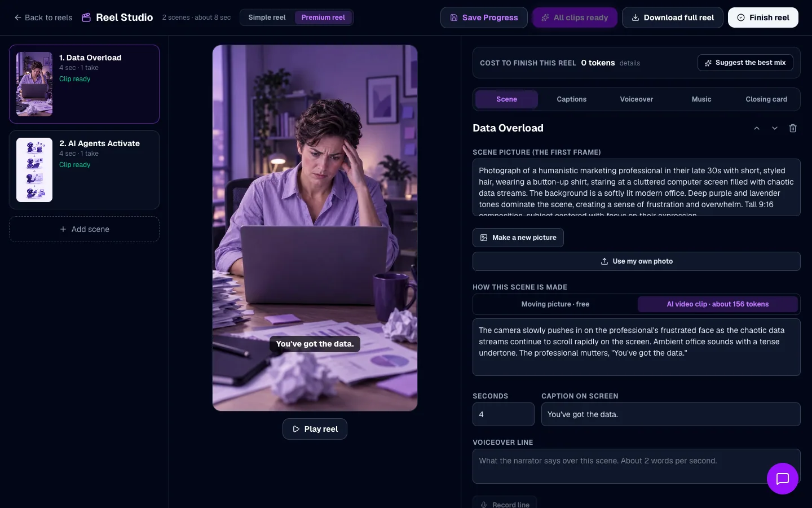This screenshot has height=508, width=812.
Task: Delete the Data Overload scene
Action: point(793,128)
